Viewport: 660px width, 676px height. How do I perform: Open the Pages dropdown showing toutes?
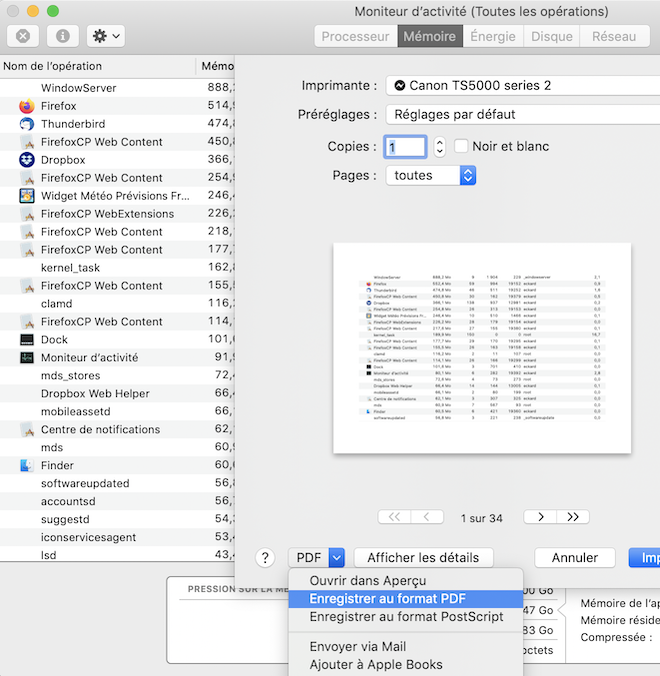pyautogui.click(x=431, y=175)
